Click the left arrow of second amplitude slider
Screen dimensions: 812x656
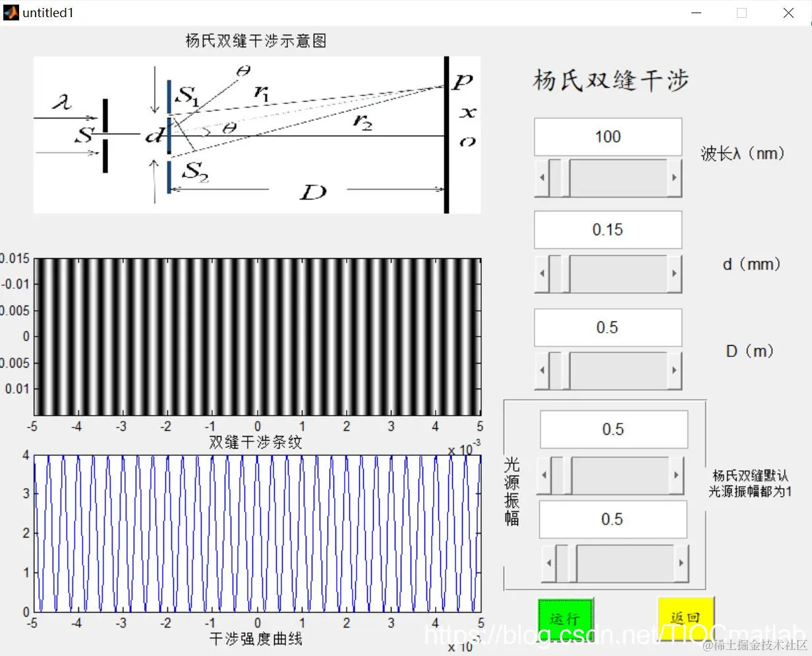tap(548, 563)
